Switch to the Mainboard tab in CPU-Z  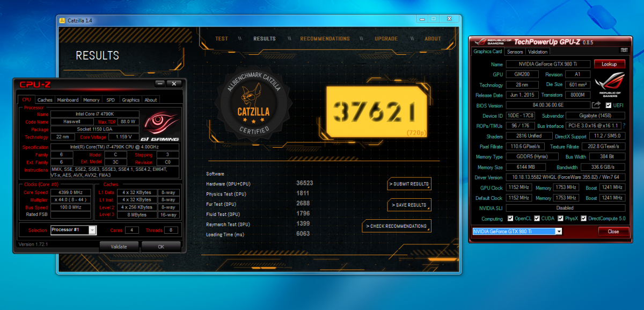[x=68, y=100]
